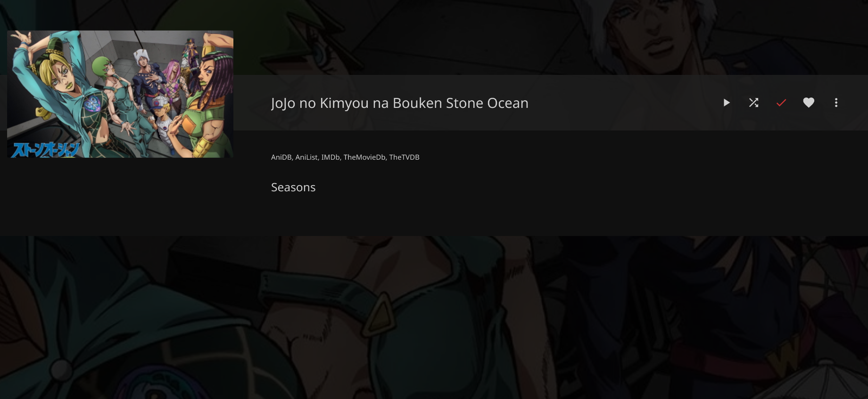Open the TheTVDB external link
This screenshot has width=868, height=399.
pyautogui.click(x=404, y=157)
